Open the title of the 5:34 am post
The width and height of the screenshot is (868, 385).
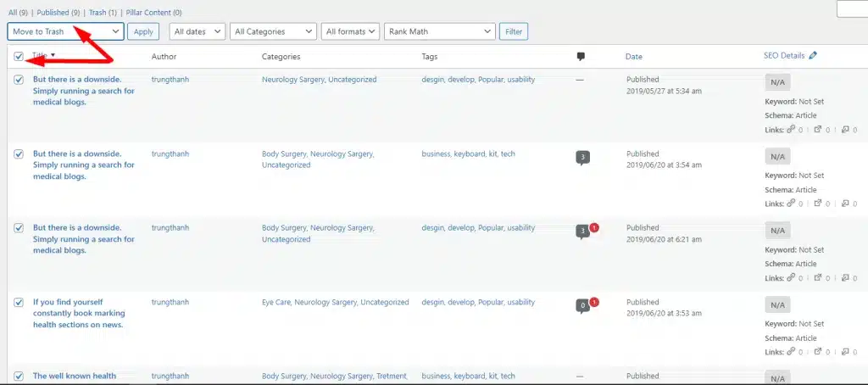click(84, 91)
